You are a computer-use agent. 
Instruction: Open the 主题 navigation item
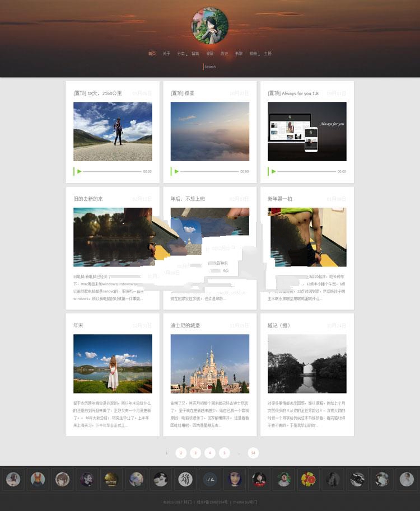(268, 54)
